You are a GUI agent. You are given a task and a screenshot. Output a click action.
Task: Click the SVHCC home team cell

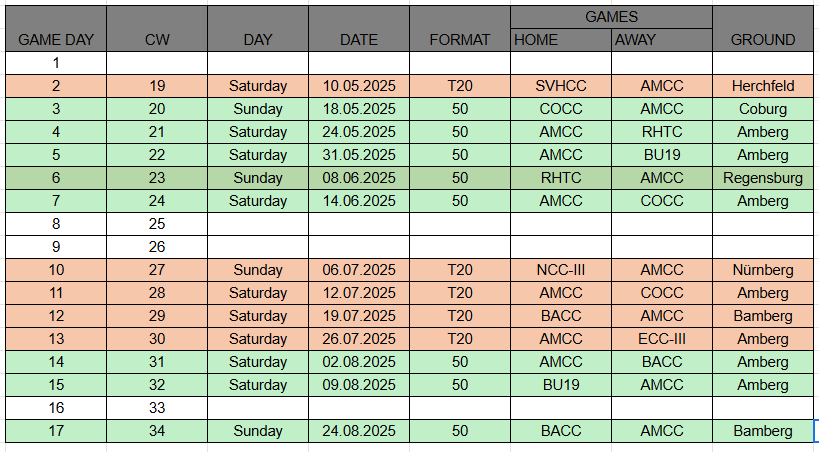[561, 86]
